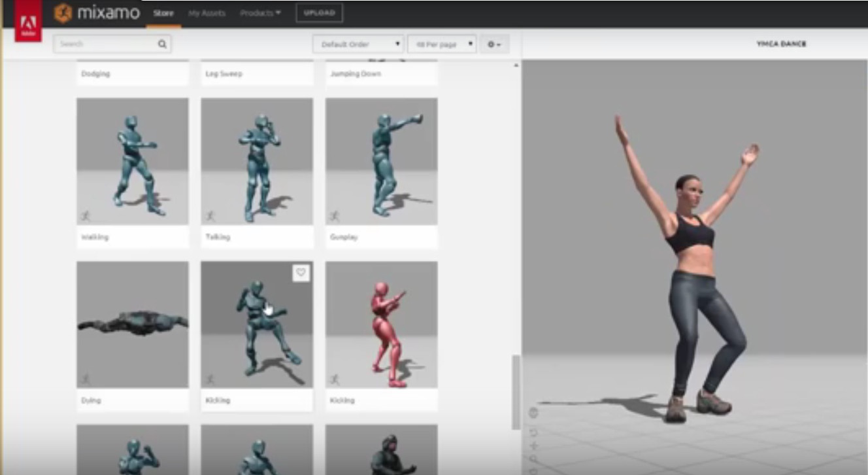Click the zoom magnifier icon in viewer

533,459
